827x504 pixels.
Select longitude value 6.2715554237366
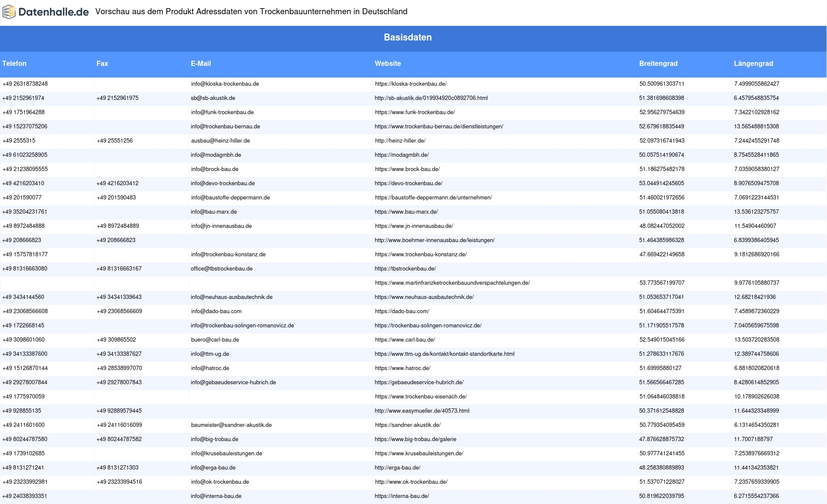click(756, 496)
